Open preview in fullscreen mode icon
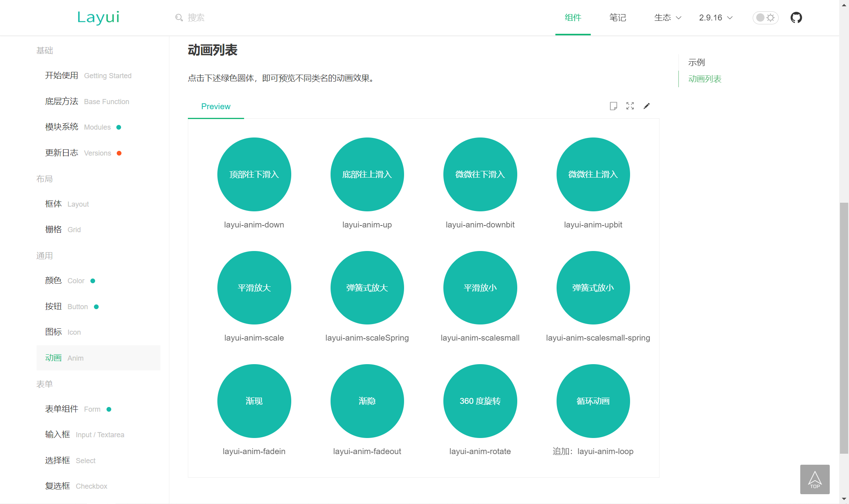This screenshot has width=849, height=504. (x=630, y=106)
